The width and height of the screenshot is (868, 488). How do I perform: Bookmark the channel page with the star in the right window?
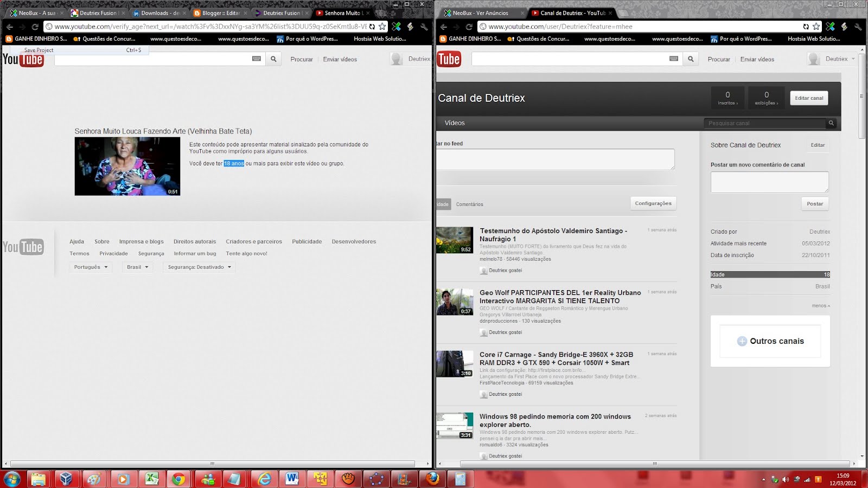pyautogui.click(x=816, y=27)
